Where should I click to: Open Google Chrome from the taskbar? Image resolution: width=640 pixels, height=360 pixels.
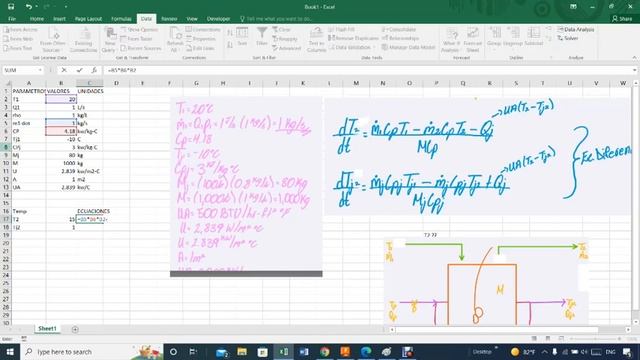pos(325,351)
